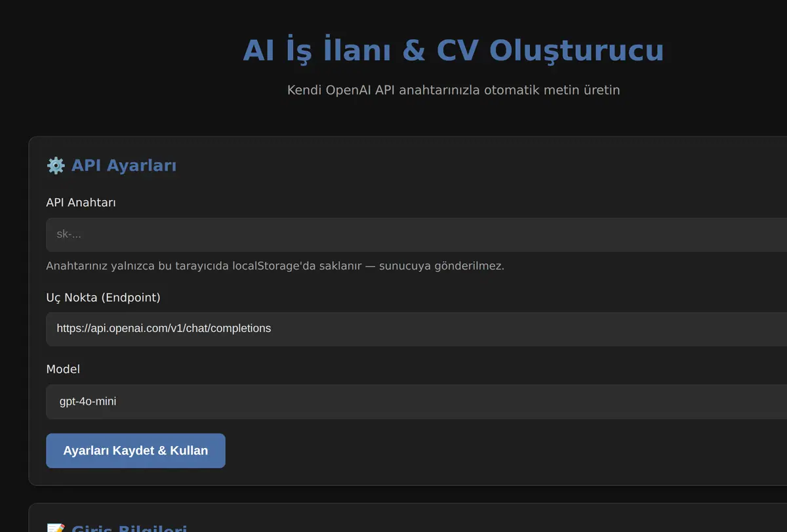Screen dimensions: 787x532
Task: Click the subtitle about OpenAI API anahtarınızla
Action: [453, 90]
